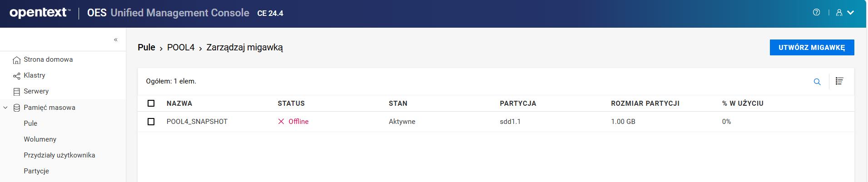Screen dimensions: 868x182
Task: Click the Klastry cluster icon
Action: pos(17,76)
